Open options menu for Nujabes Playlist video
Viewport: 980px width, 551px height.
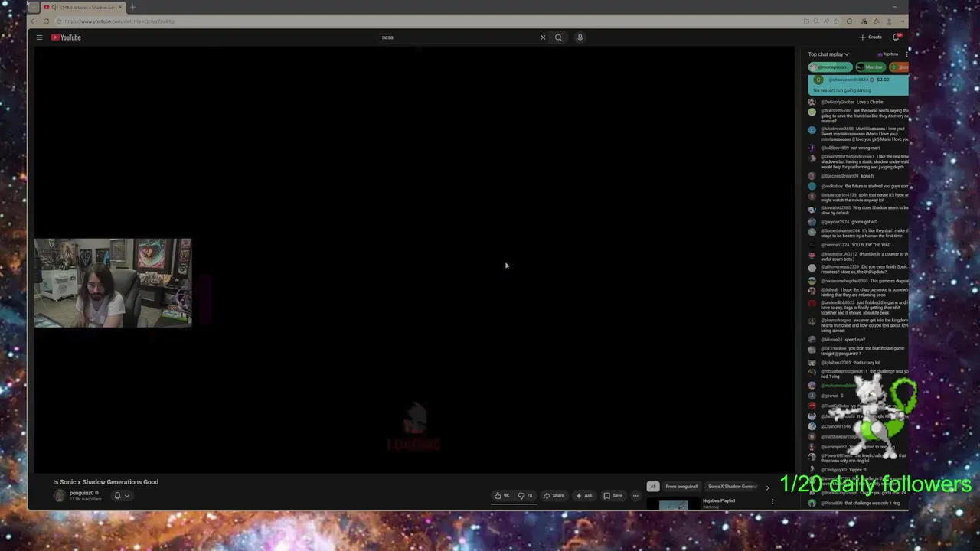click(x=772, y=502)
